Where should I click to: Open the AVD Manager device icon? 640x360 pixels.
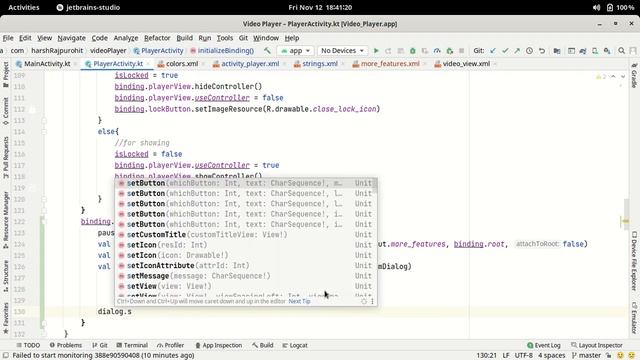coord(595,51)
